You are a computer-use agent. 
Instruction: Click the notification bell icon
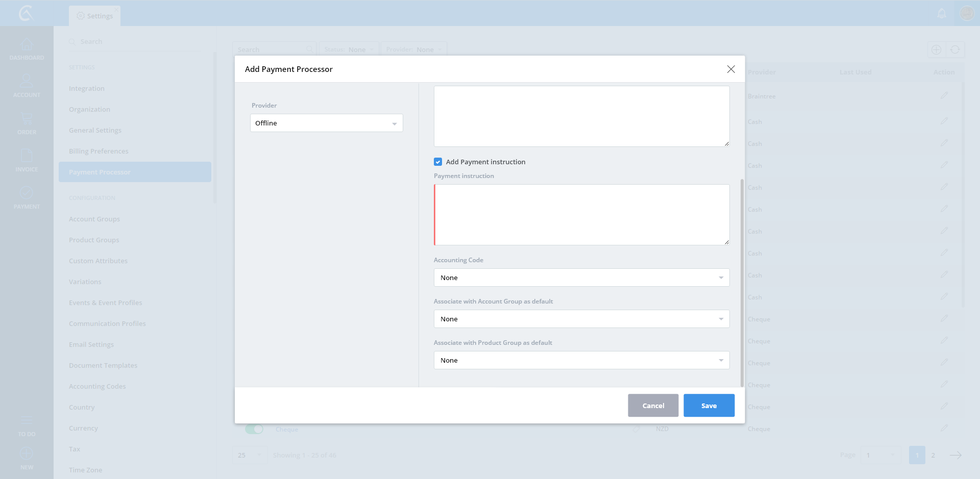[942, 14]
